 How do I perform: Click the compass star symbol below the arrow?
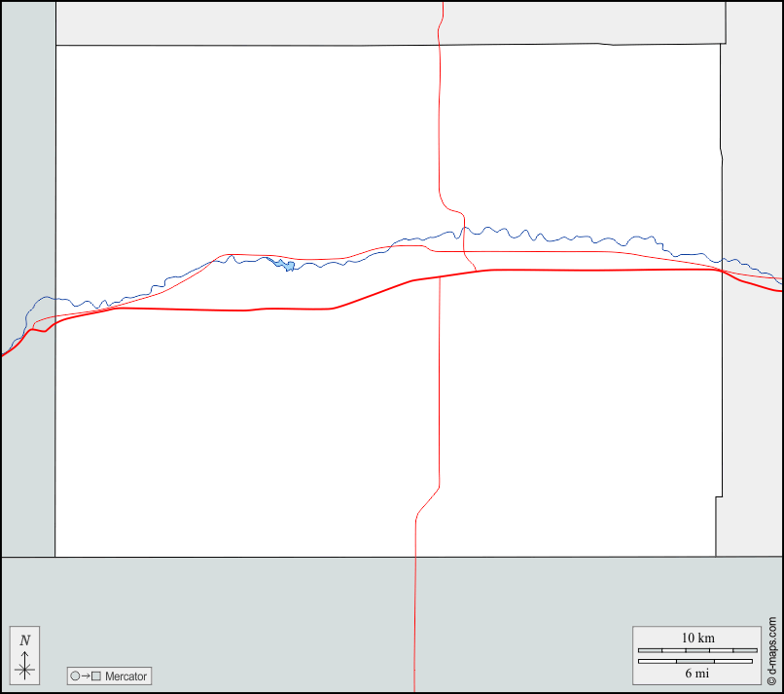pyautogui.click(x=25, y=669)
